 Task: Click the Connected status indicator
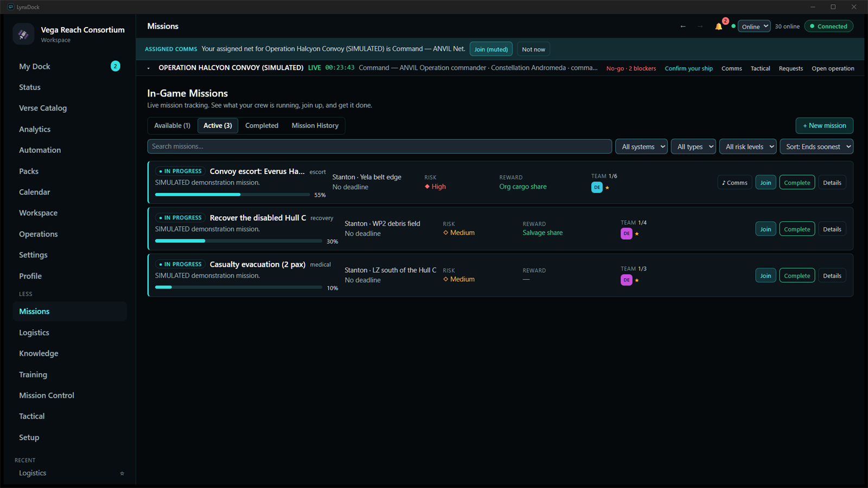828,27
